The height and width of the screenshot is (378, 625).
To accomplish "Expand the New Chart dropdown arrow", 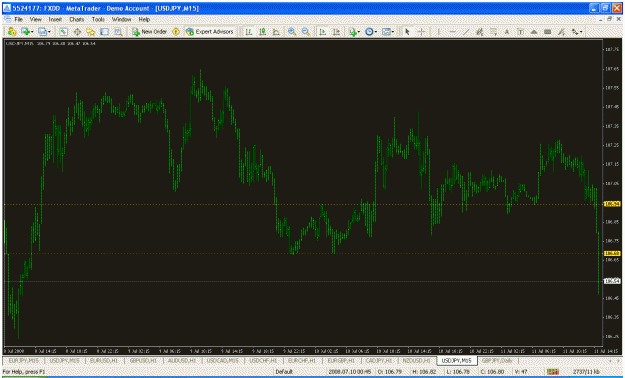I will tap(32, 32).
